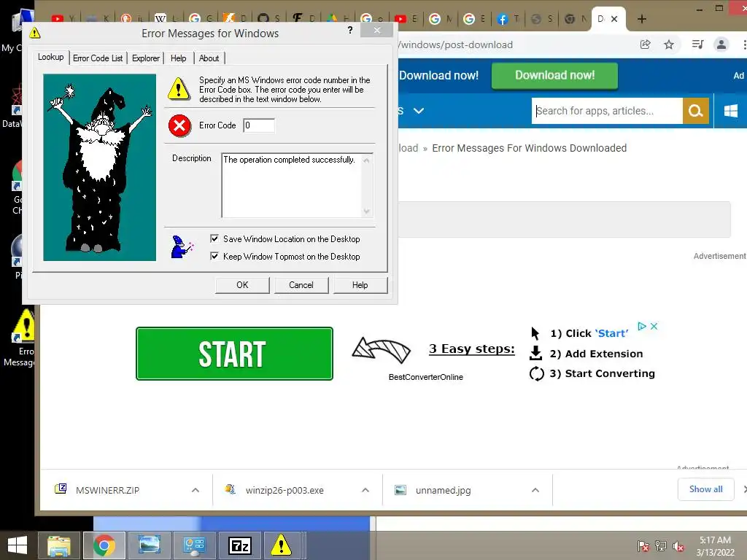Select the Help tab in Error Messages dialog

[x=179, y=58]
